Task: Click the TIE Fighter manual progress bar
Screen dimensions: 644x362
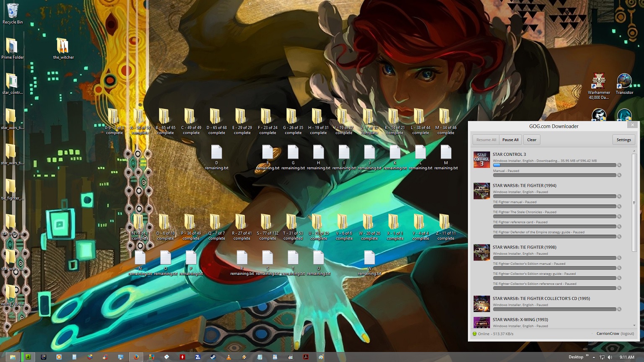Action: point(554,206)
